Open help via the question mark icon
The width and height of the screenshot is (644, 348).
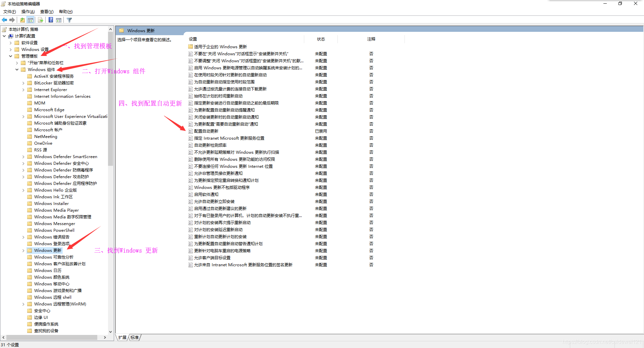[51, 20]
